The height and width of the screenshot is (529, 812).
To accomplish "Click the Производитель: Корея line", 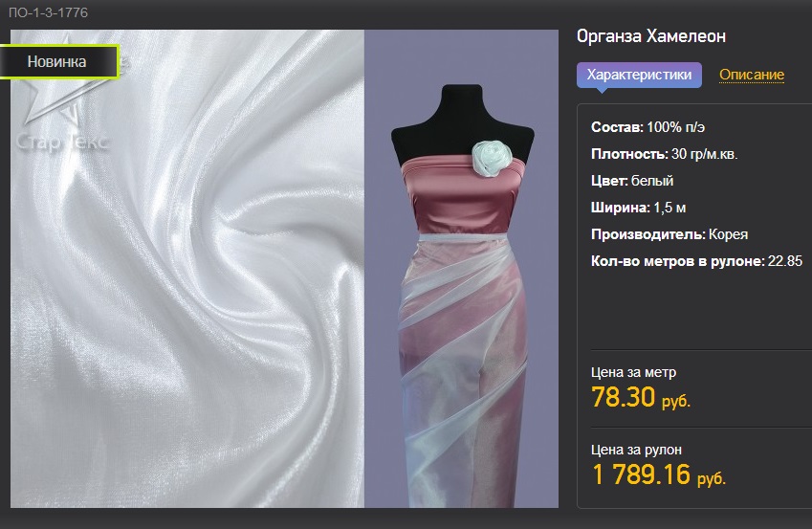I will tap(669, 234).
